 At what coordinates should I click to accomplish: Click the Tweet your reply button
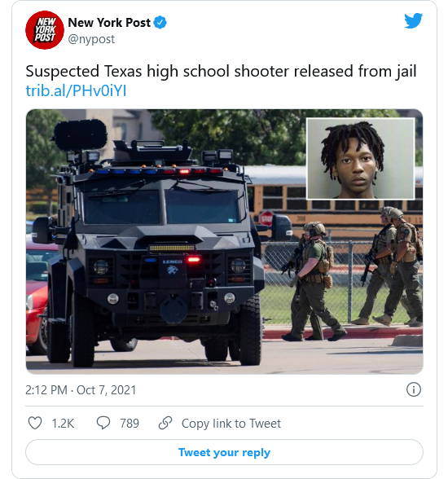[x=225, y=452]
